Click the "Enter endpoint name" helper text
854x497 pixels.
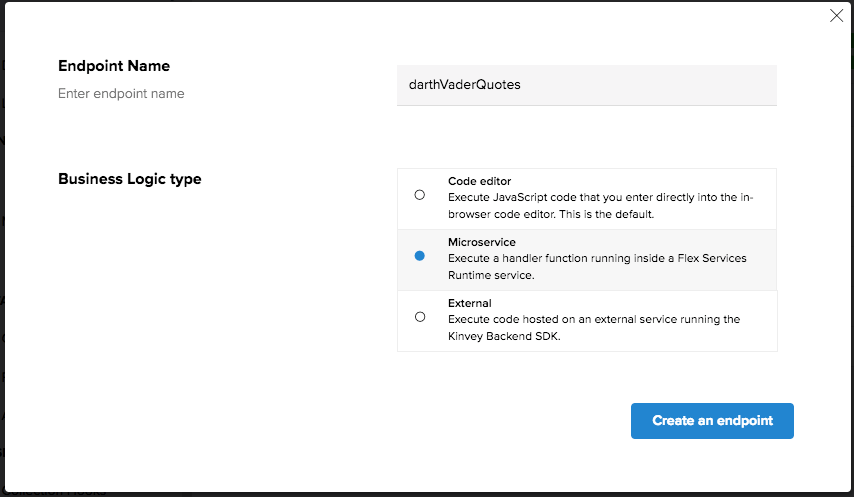tap(121, 94)
